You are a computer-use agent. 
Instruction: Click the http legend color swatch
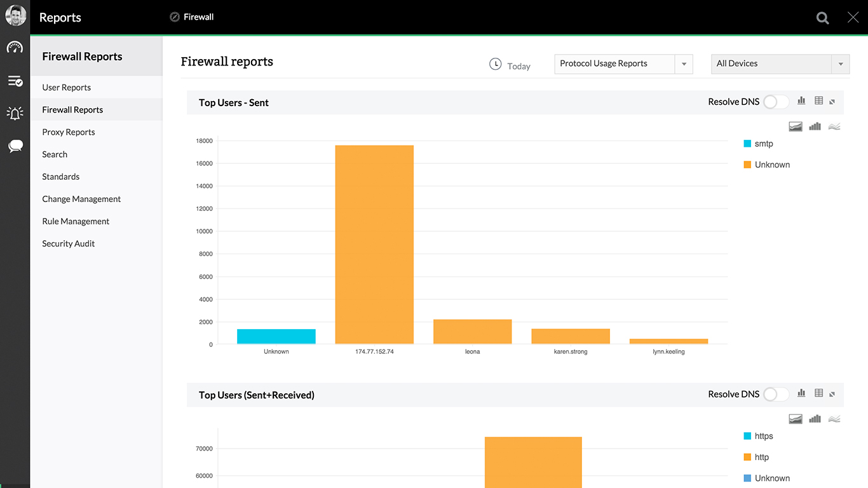coord(747,457)
